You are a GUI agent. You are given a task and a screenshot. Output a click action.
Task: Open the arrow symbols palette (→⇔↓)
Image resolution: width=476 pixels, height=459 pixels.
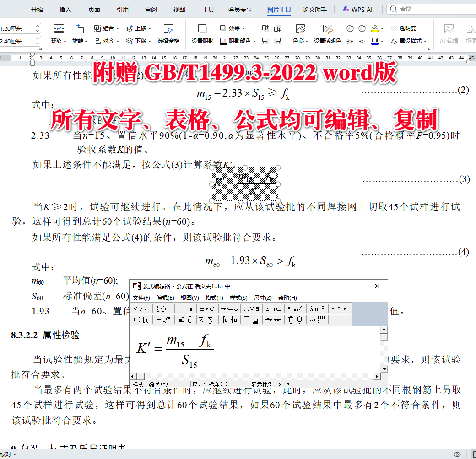click(229, 309)
